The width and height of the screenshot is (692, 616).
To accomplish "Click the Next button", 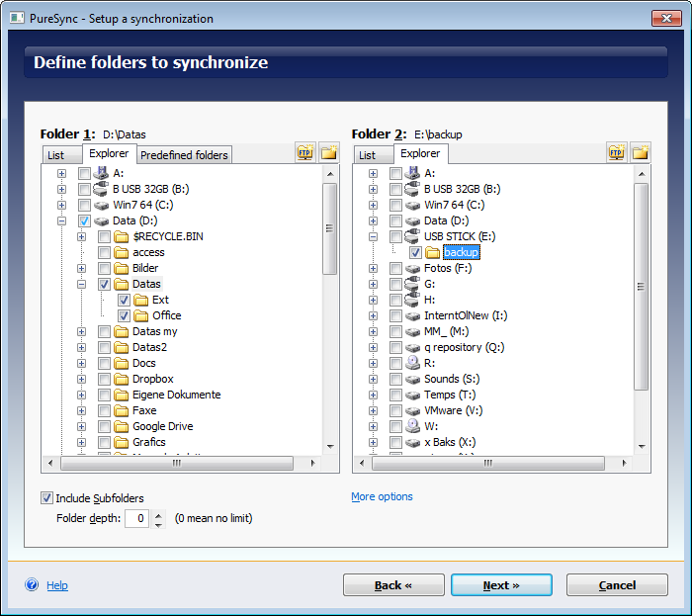I will click(501, 585).
